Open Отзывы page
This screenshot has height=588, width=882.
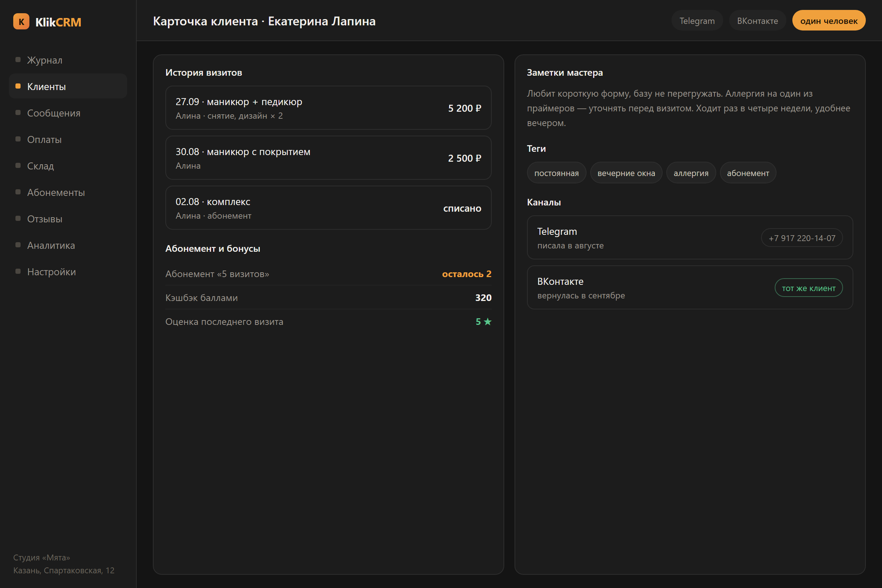pyautogui.click(x=68, y=219)
